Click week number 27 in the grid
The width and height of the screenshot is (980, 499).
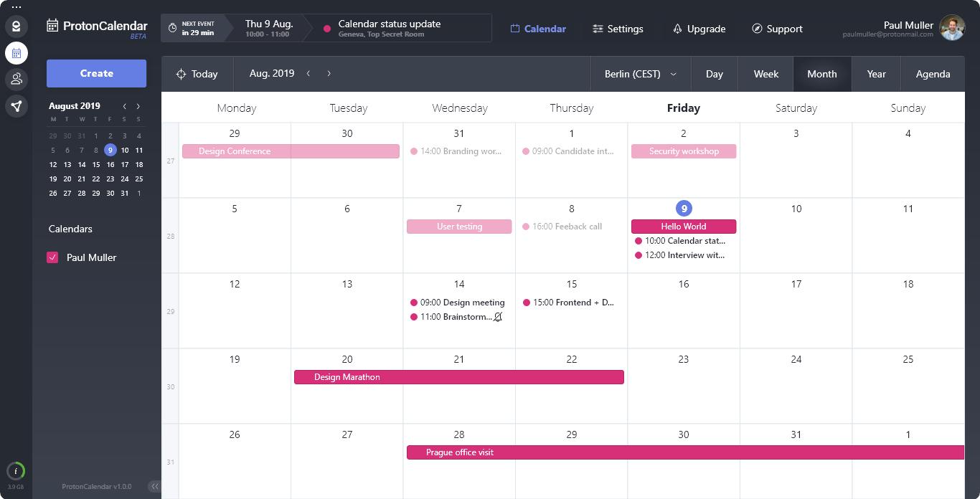coord(171,161)
